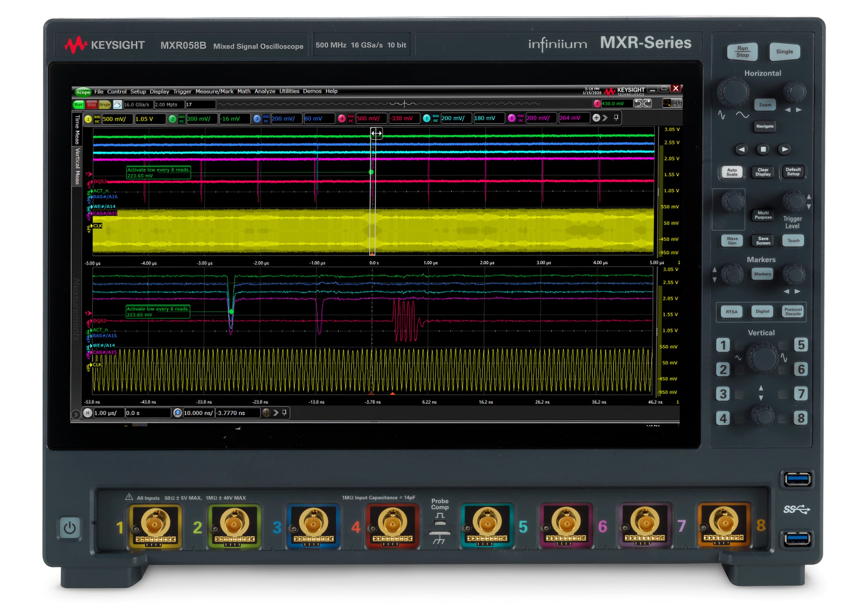Toggle hardware Vertical channel 5 button
This screenshot has height=605, width=868.
(x=801, y=344)
